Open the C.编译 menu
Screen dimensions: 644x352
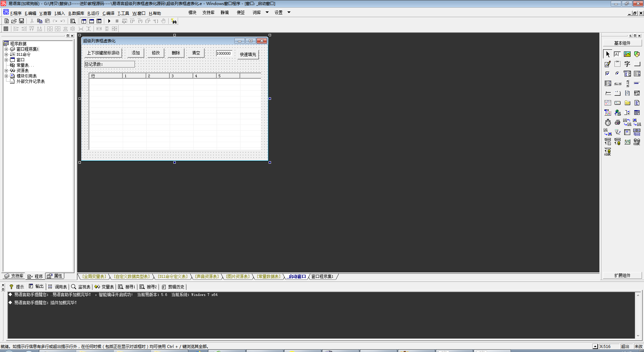pos(108,13)
